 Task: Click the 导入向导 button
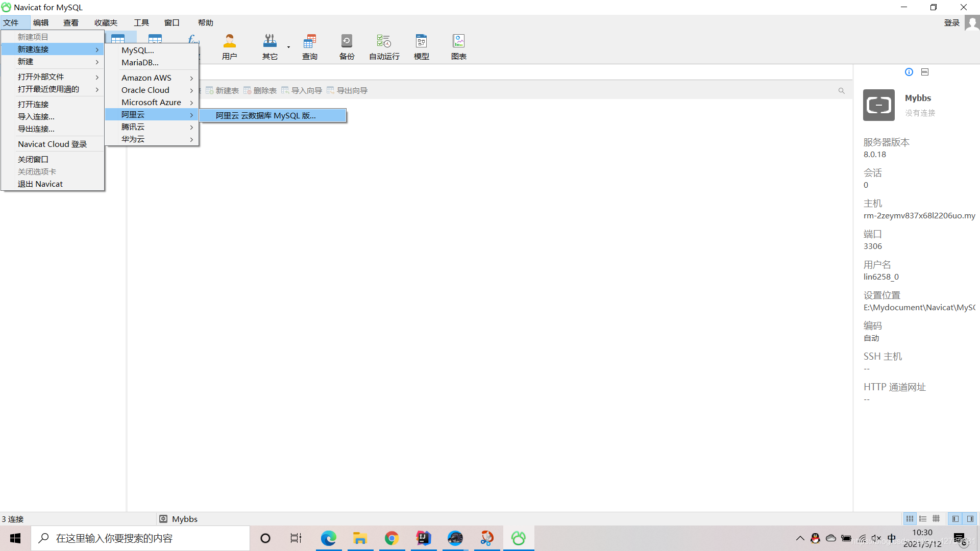302,91
